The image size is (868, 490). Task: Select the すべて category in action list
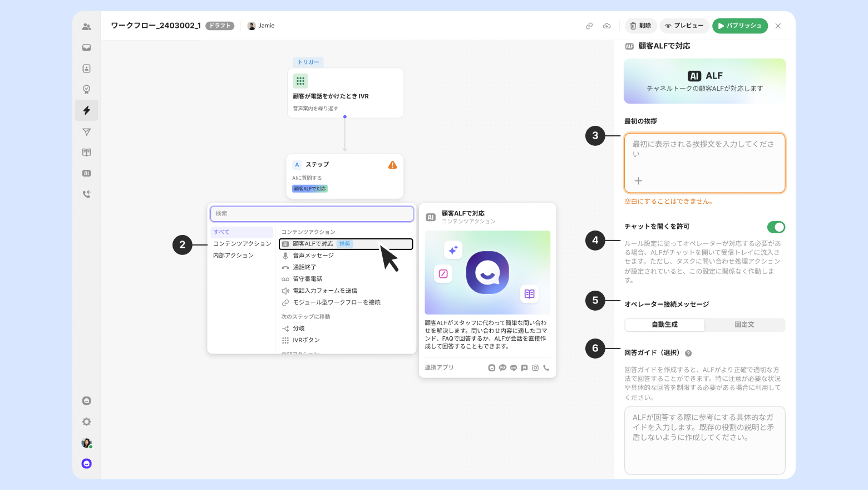[242, 232]
